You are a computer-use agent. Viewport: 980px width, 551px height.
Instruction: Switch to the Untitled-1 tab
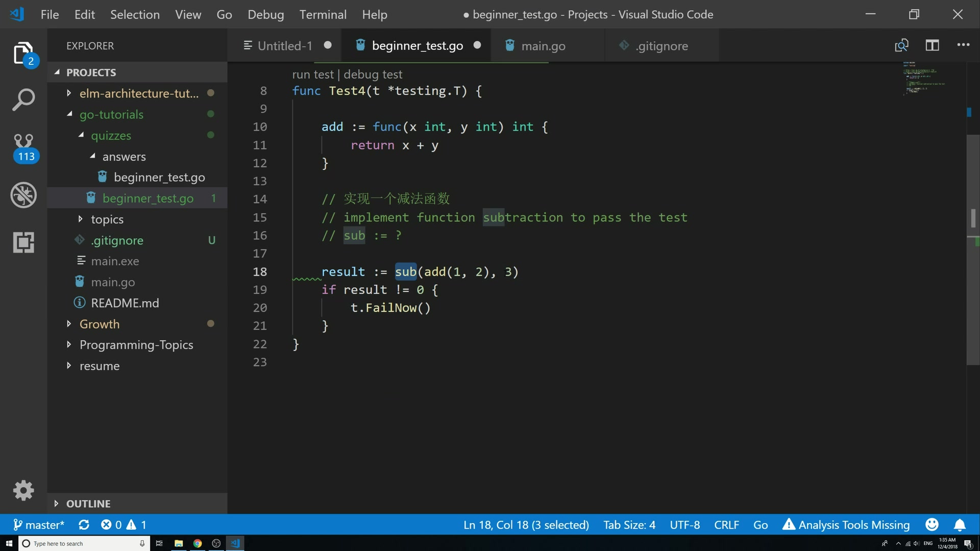(x=284, y=45)
